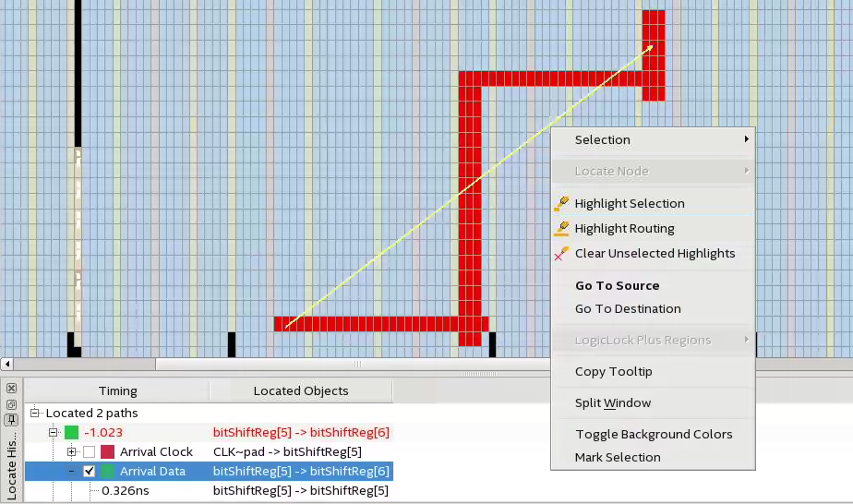This screenshot has height=504, width=853.
Task: Close the Locate History panel
Action: [x=11, y=389]
